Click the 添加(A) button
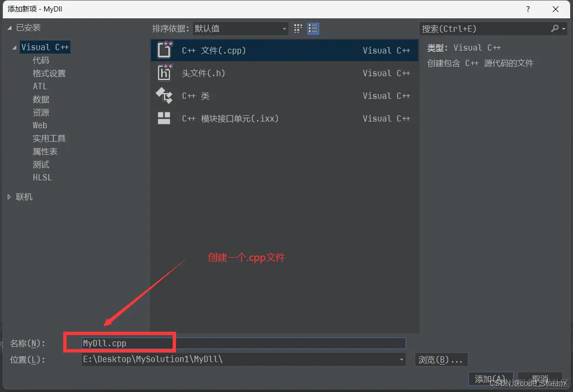This screenshot has height=392, width=573. tap(491, 379)
